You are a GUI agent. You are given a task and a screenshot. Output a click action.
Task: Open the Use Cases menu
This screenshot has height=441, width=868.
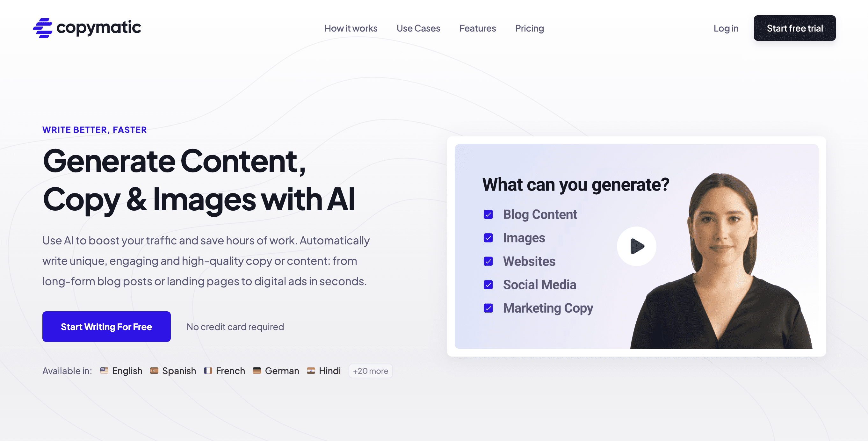pos(418,27)
